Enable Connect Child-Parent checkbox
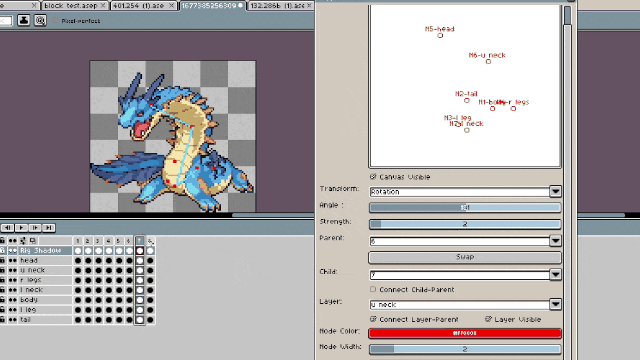The height and width of the screenshot is (360, 640). pos(373,289)
